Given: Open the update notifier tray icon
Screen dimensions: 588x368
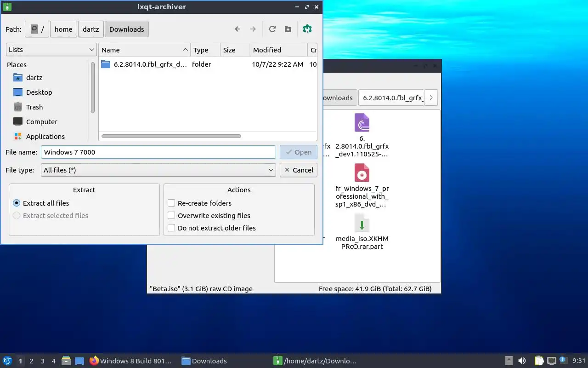Looking at the screenshot, I should 563,361.
